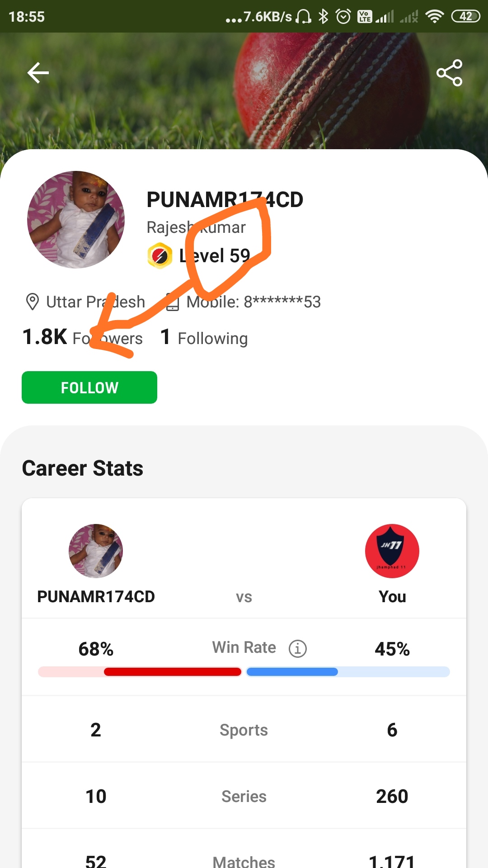
Task: Open the 1 Following list
Action: tap(204, 338)
